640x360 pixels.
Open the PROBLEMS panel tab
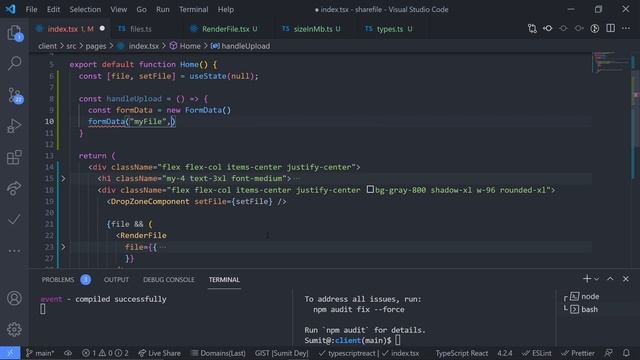tap(58, 280)
